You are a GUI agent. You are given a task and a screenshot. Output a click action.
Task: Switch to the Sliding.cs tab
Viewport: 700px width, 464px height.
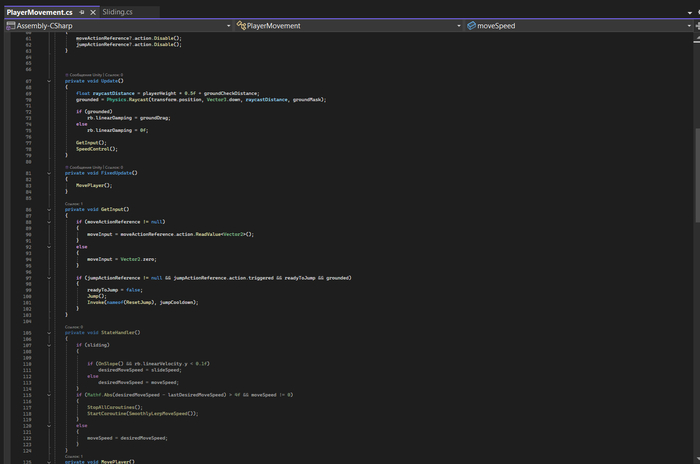117,12
